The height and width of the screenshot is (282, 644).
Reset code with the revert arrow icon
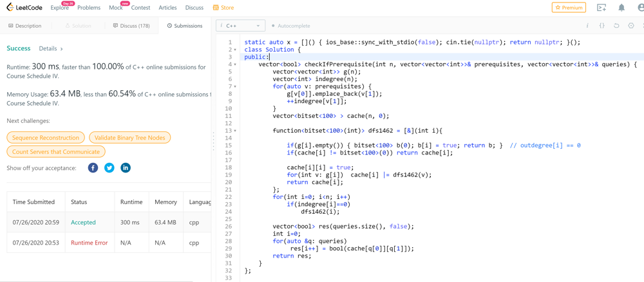616,26
